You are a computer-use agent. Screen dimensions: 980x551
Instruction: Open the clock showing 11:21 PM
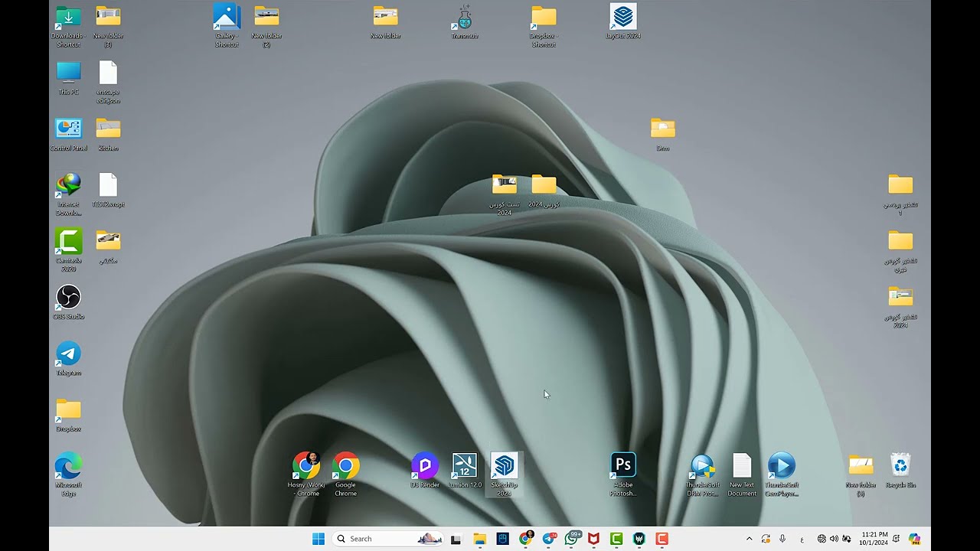tap(874, 539)
